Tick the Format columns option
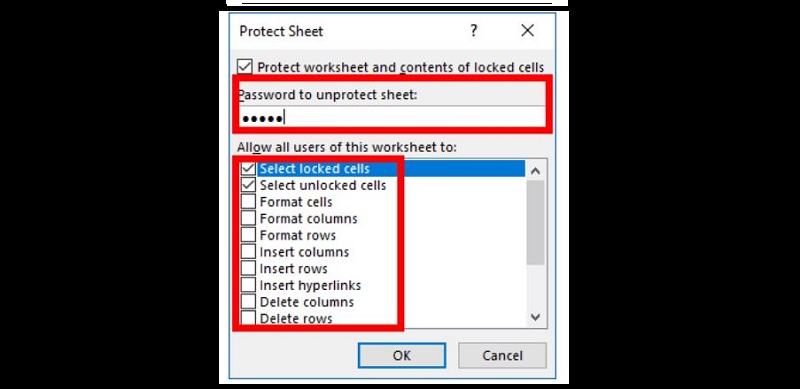This screenshot has height=389, width=800. coord(248,218)
